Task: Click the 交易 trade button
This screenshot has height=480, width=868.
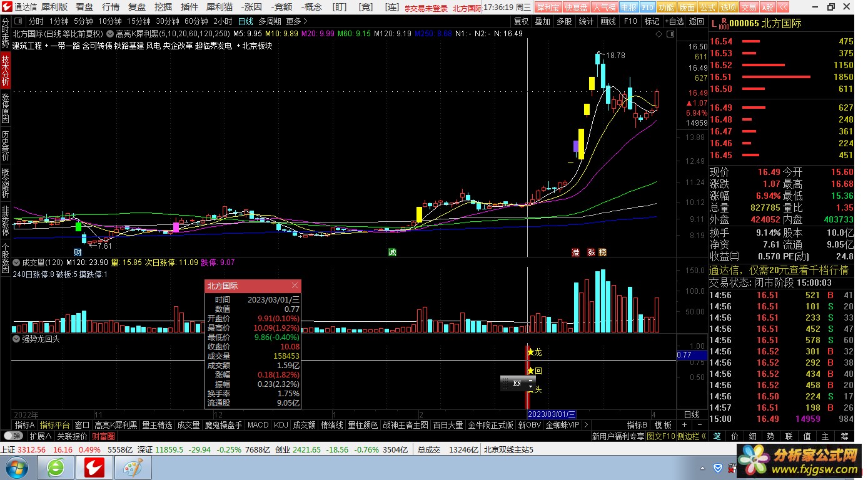Action: [x=749, y=7]
